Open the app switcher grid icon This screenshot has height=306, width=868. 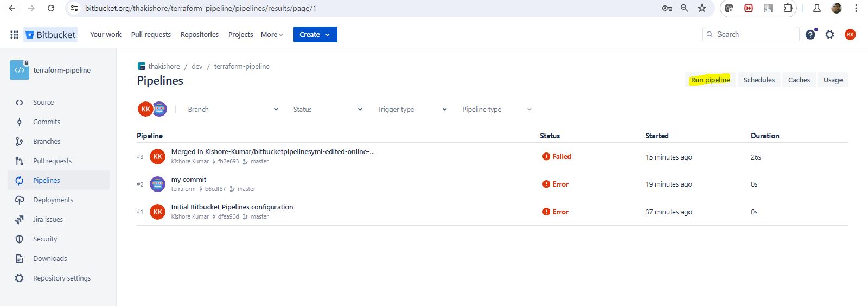click(x=15, y=35)
